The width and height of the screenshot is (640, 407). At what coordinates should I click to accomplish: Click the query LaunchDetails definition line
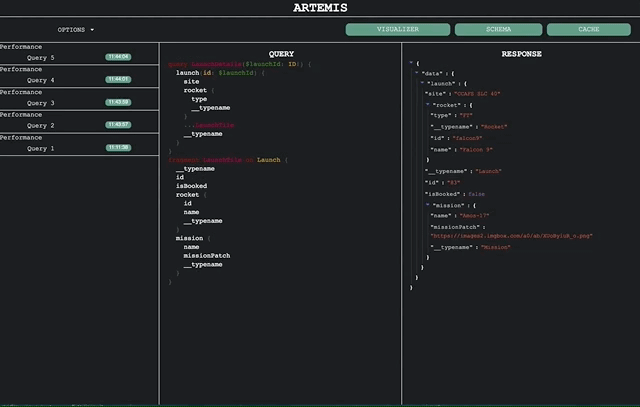click(x=240, y=64)
